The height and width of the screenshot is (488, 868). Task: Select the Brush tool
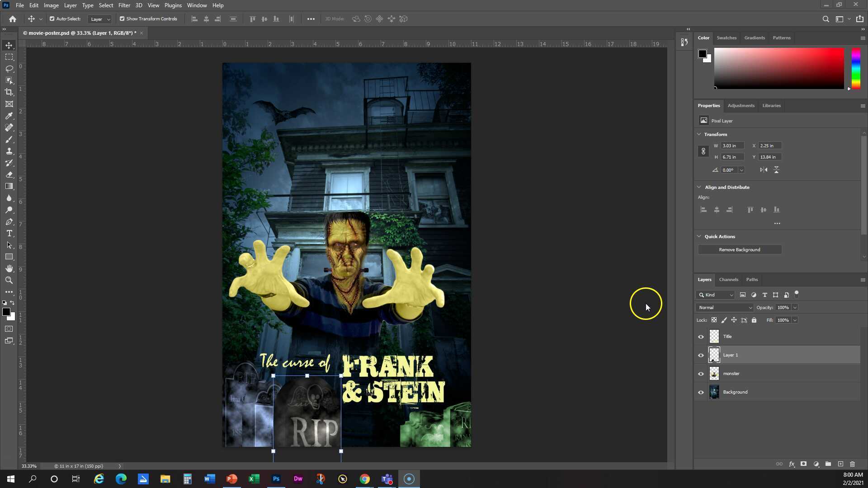click(9, 140)
